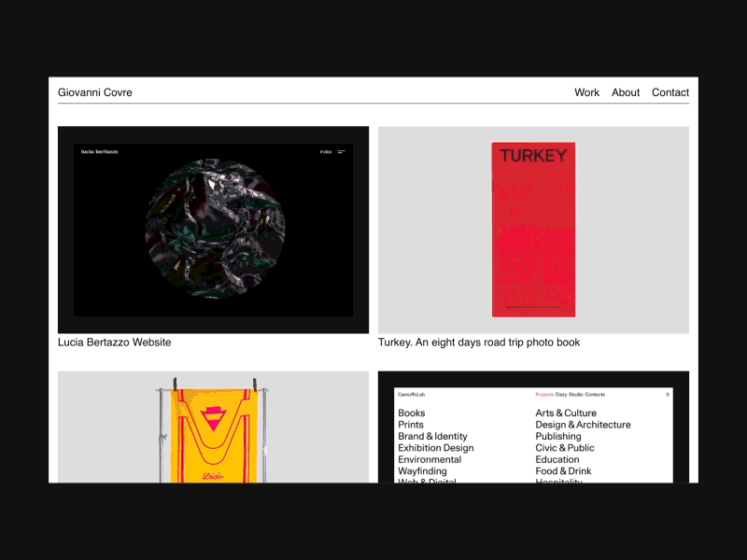The image size is (747, 560).
Task: Open the Lucia Bertazzo Website thumbnail
Action: coord(213,230)
